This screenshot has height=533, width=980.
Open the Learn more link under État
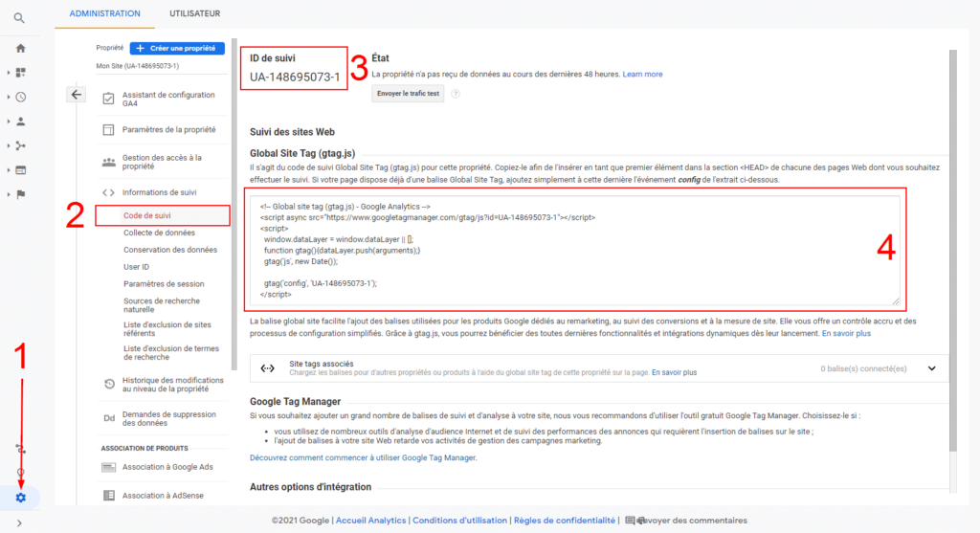[642, 74]
